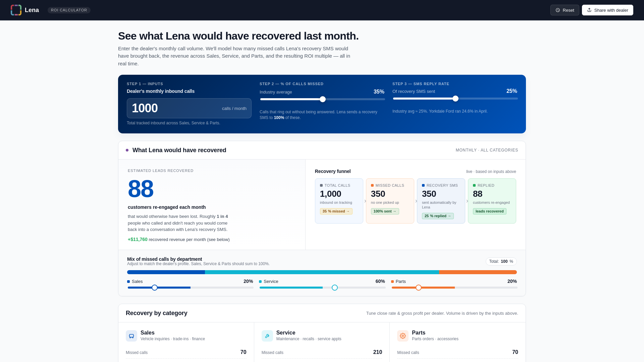
Task: Click the monthly inbound calls input field
Action: point(189,108)
